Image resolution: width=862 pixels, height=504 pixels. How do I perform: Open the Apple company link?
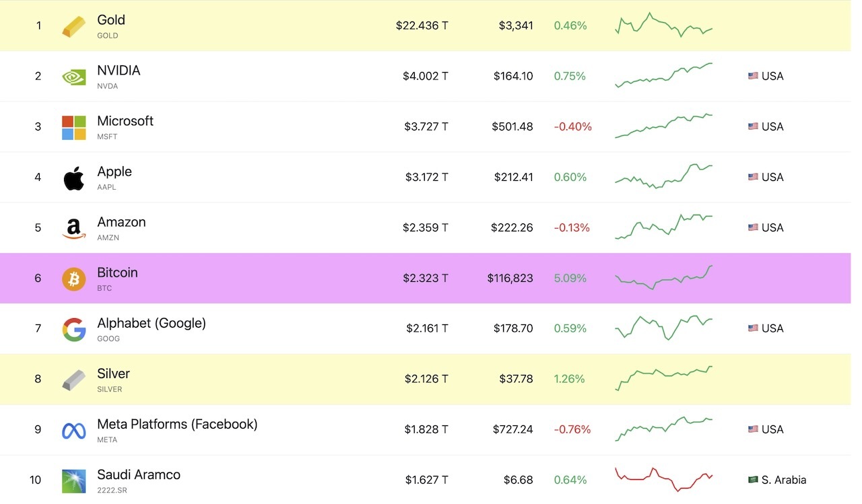tap(114, 172)
